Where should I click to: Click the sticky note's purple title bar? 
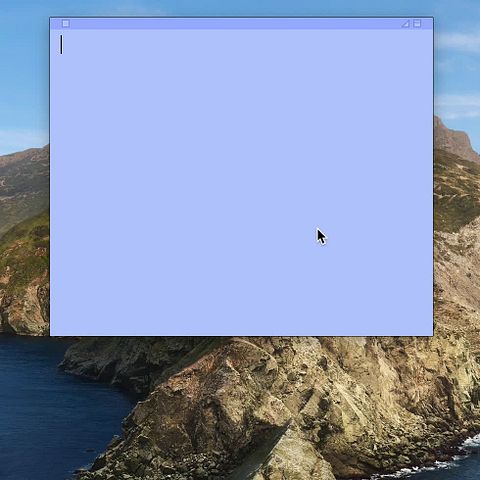[x=241, y=23]
